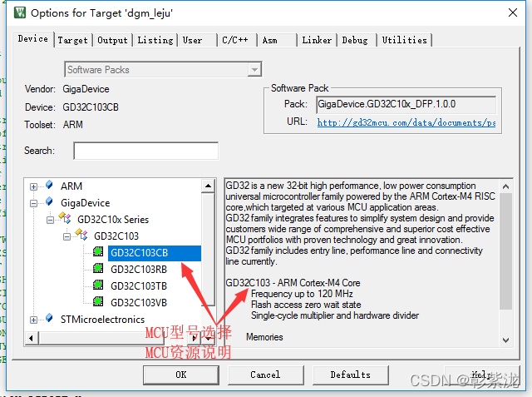
Task: Click the Cancel button
Action: click(266, 375)
